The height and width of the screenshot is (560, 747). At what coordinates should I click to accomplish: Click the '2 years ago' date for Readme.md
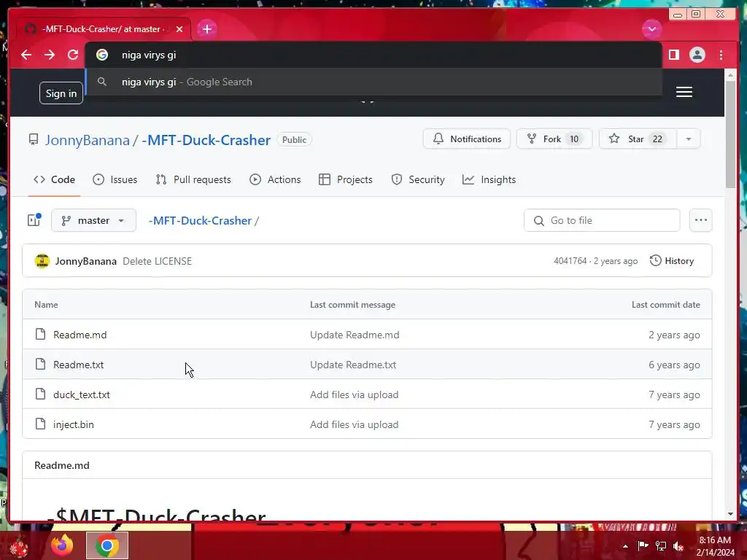(674, 335)
